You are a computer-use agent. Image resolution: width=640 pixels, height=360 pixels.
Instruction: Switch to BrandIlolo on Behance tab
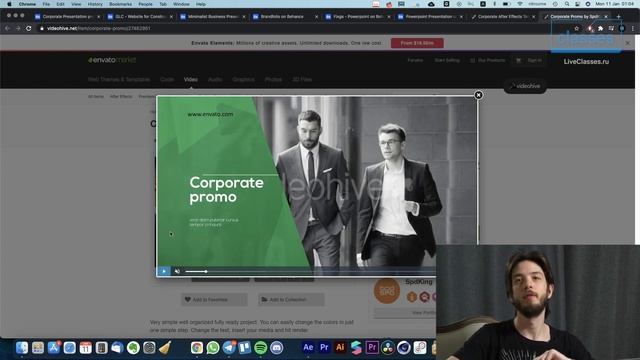click(285, 17)
